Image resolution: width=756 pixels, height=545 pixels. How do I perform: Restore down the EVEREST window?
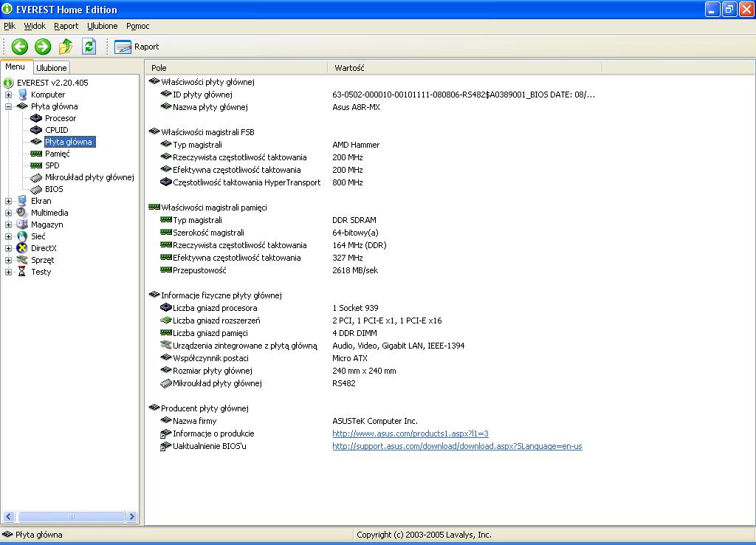(729, 9)
